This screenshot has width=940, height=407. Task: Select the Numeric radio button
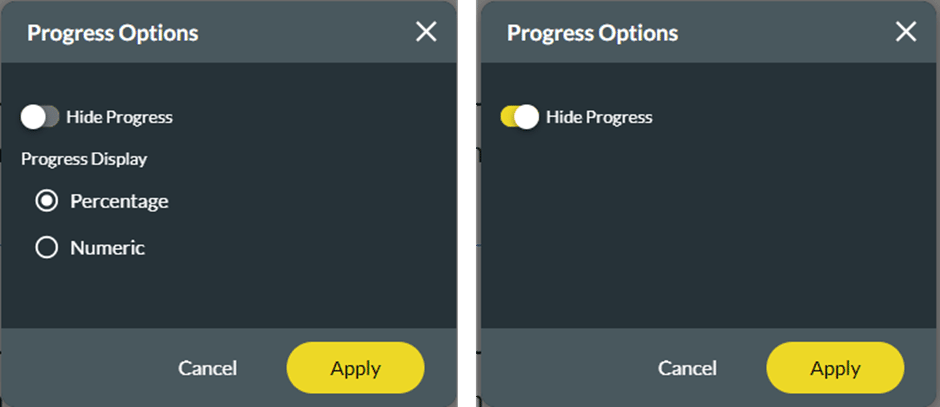coord(46,248)
